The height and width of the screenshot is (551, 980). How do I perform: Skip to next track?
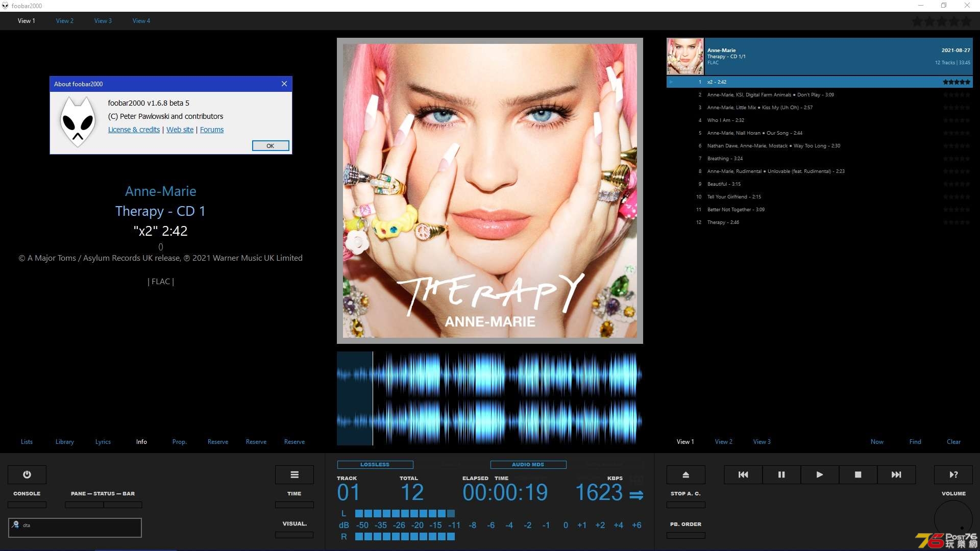coord(896,474)
